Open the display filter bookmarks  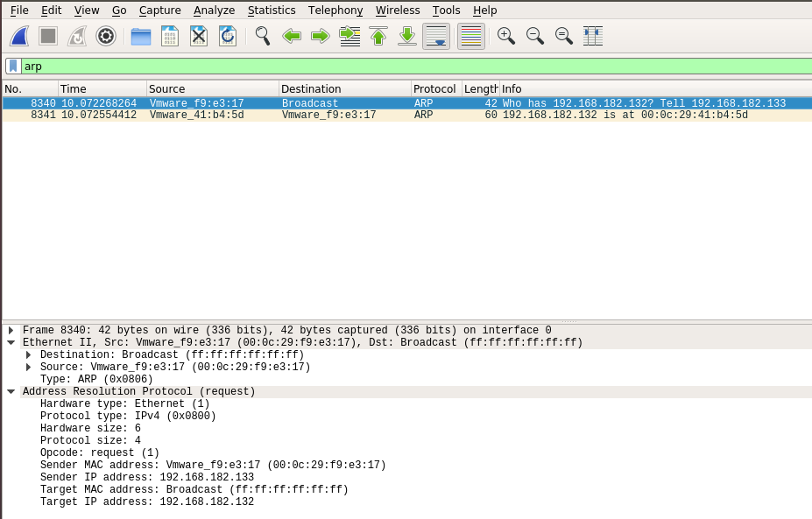11,66
